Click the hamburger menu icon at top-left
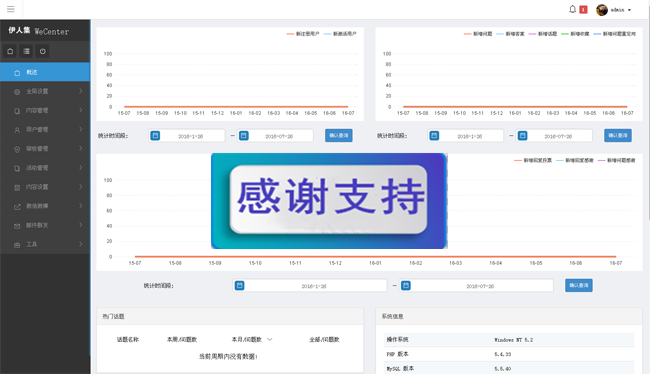 (x=11, y=9)
